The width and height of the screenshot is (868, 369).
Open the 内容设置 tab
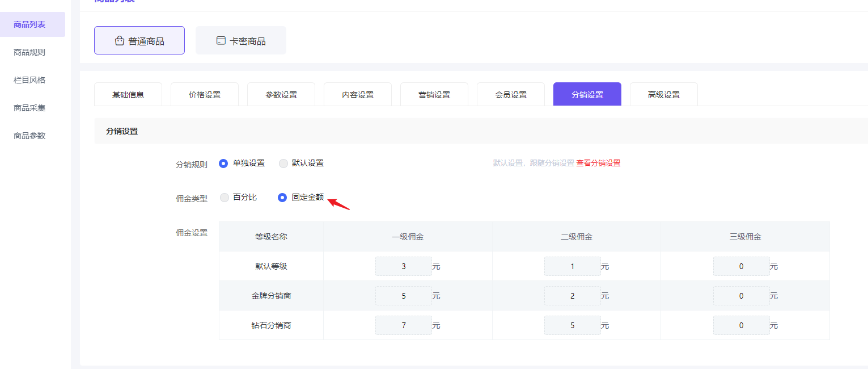tap(358, 94)
